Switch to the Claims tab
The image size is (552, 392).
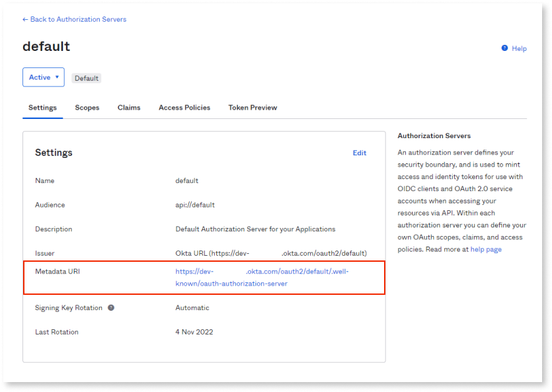(x=128, y=107)
